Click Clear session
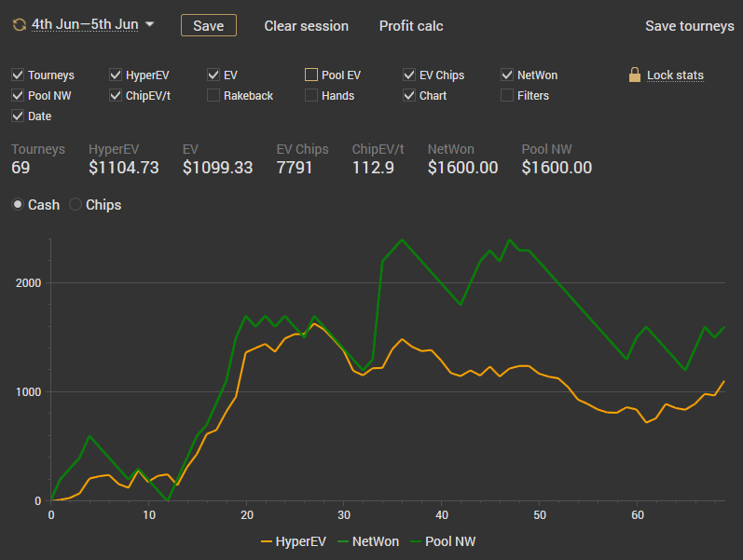The height and width of the screenshot is (560, 743). [306, 25]
